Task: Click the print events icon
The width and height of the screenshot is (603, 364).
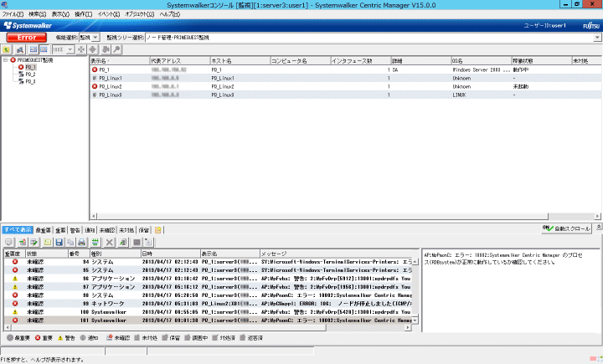Action: pyautogui.click(x=81, y=242)
